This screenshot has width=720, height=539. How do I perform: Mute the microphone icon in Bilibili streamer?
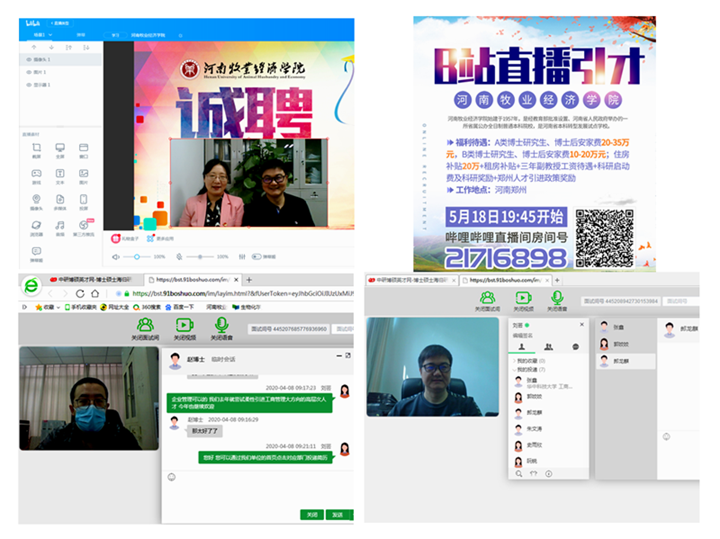click(x=179, y=257)
